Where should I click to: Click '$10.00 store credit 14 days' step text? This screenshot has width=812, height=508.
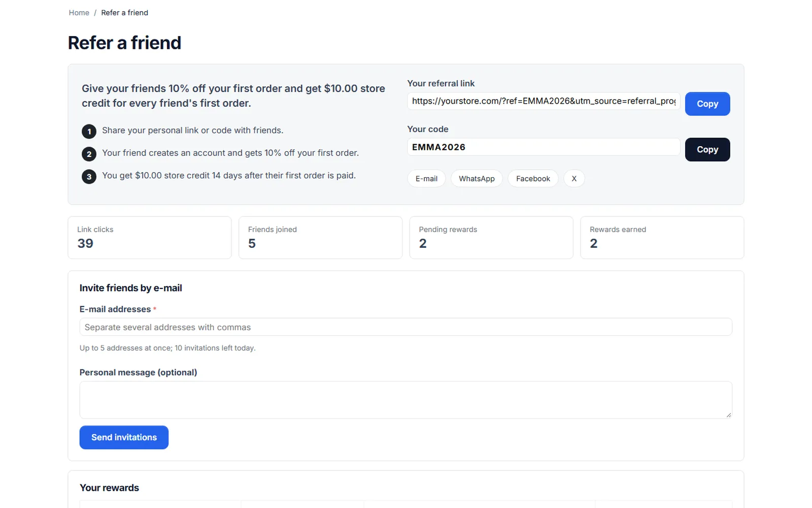pos(229,175)
